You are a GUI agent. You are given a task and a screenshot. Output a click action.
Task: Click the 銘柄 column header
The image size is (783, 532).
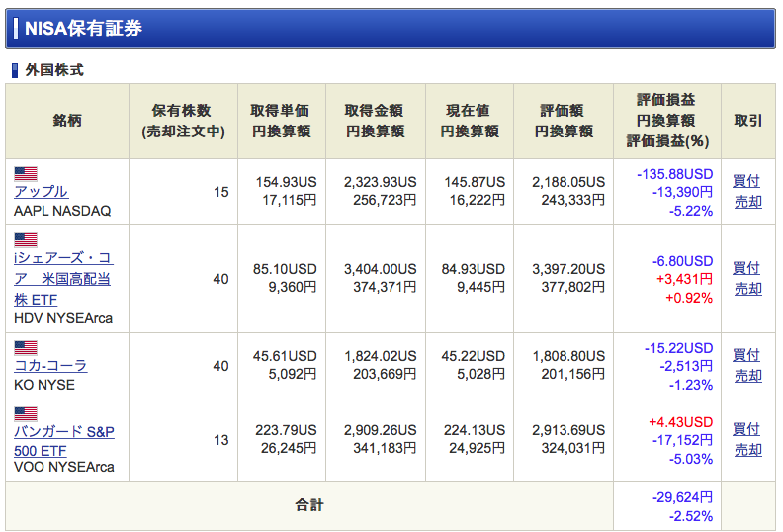pos(67,121)
